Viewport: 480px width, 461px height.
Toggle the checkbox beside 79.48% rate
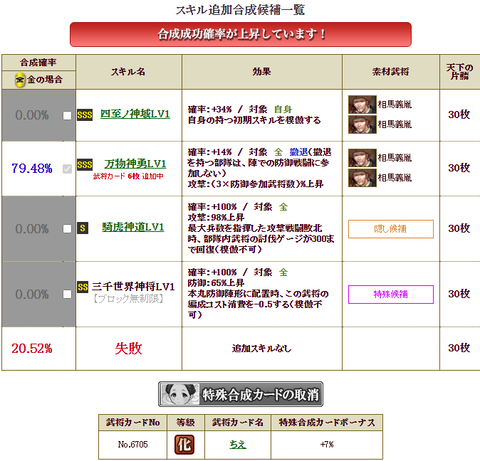tap(67, 169)
